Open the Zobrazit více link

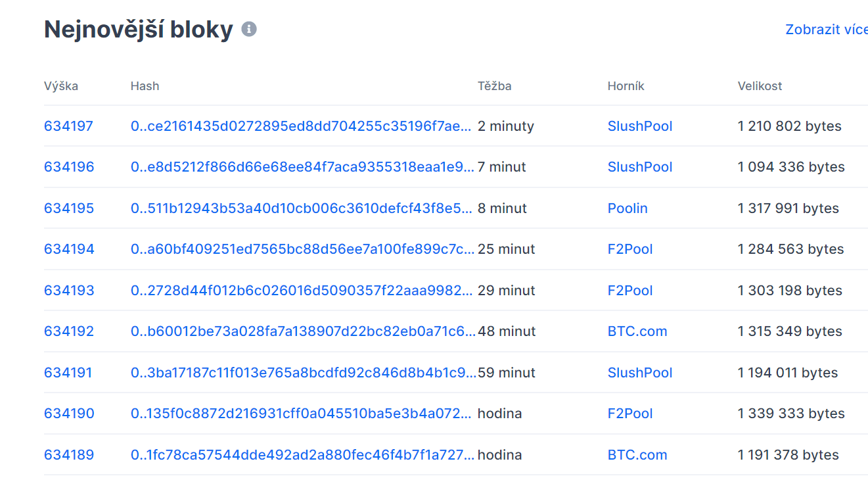tap(826, 30)
